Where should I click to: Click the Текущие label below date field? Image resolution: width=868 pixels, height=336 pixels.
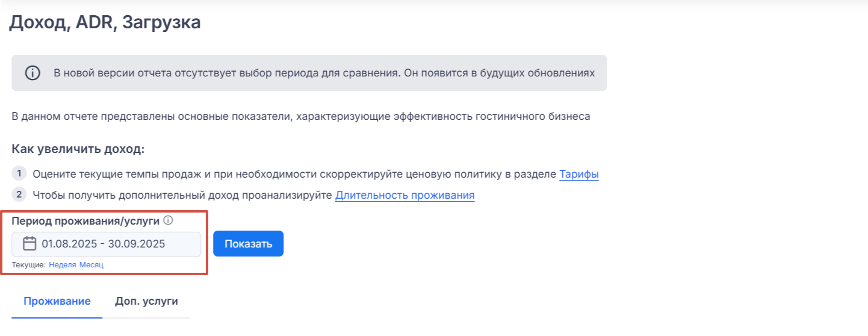click(x=29, y=265)
